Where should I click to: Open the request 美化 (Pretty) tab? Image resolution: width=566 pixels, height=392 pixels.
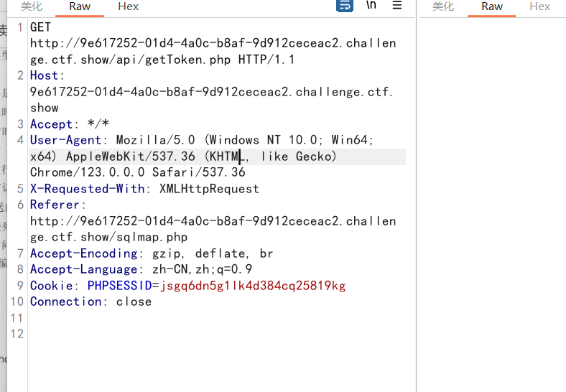(x=31, y=6)
